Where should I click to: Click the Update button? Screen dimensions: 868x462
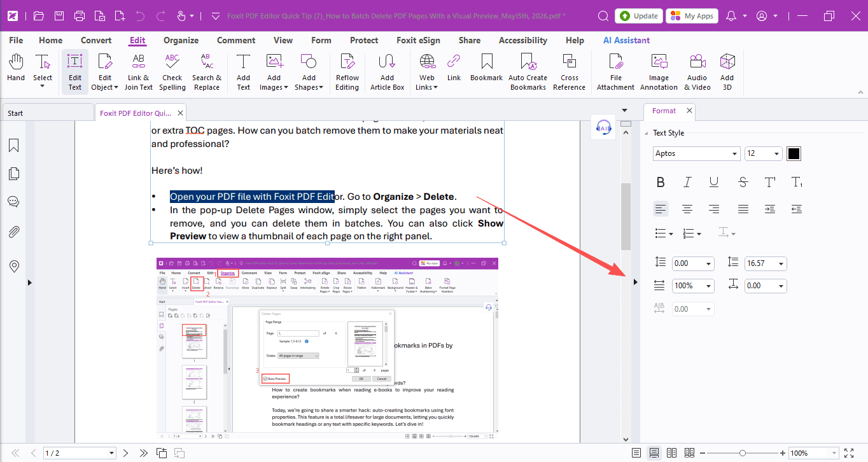click(x=639, y=16)
